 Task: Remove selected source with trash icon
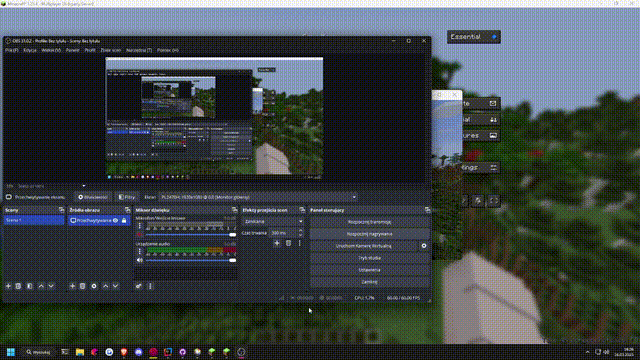point(82,286)
